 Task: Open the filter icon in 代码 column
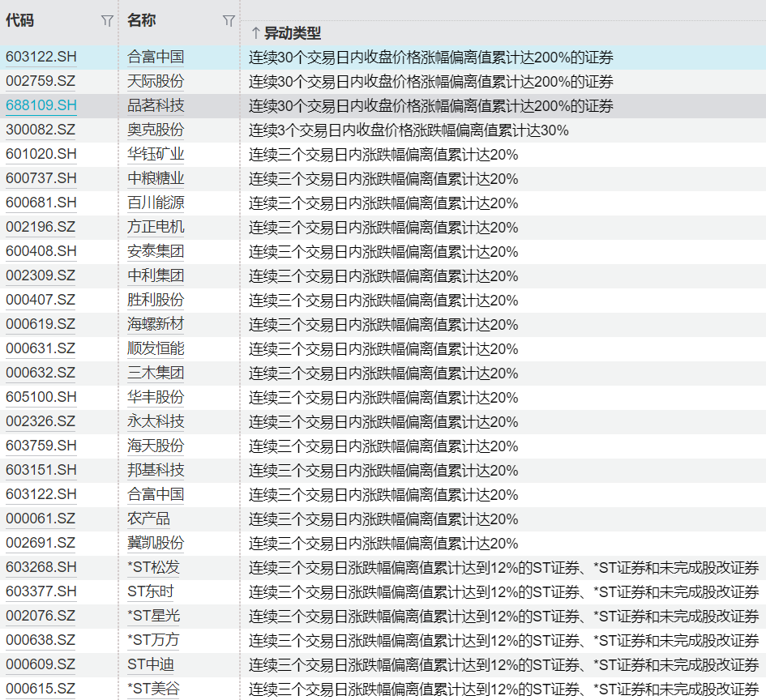click(107, 21)
